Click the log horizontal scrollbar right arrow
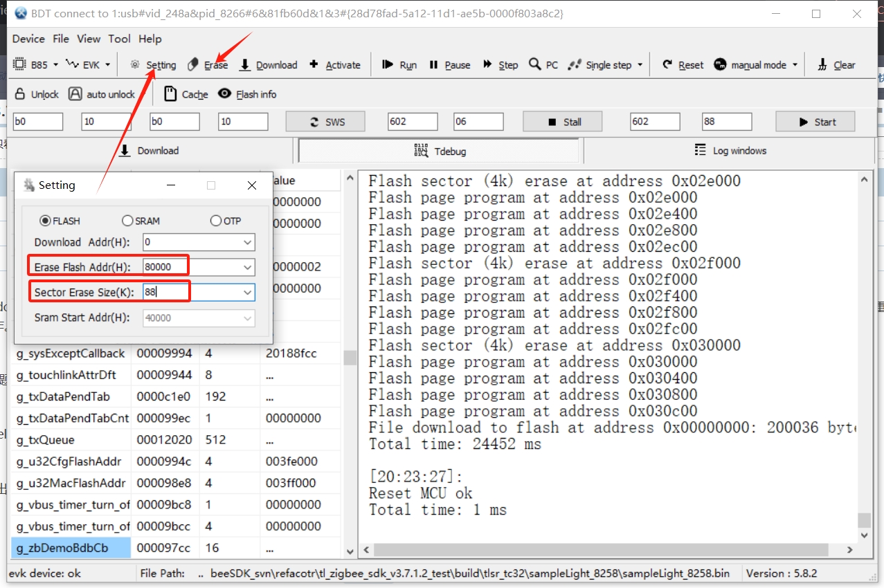Screen dimensions: 884x588 coord(851,551)
